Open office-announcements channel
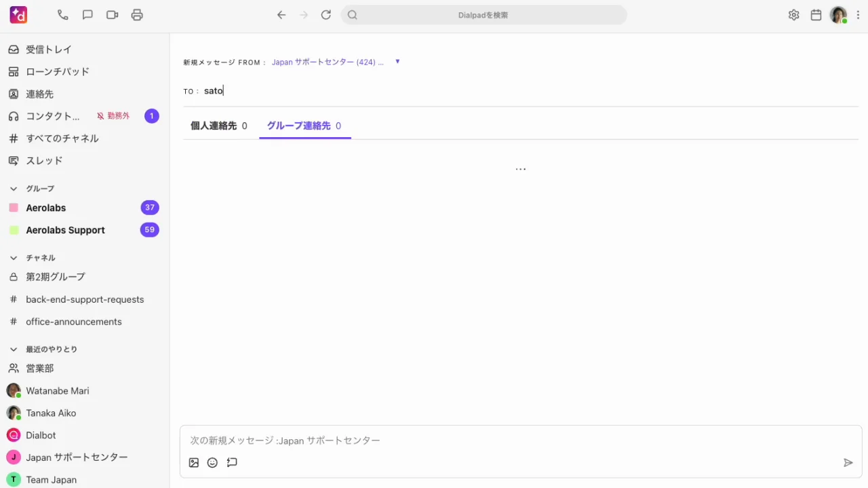Image resolution: width=868 pixels, height=488 pixels. (x=74, y=322)
